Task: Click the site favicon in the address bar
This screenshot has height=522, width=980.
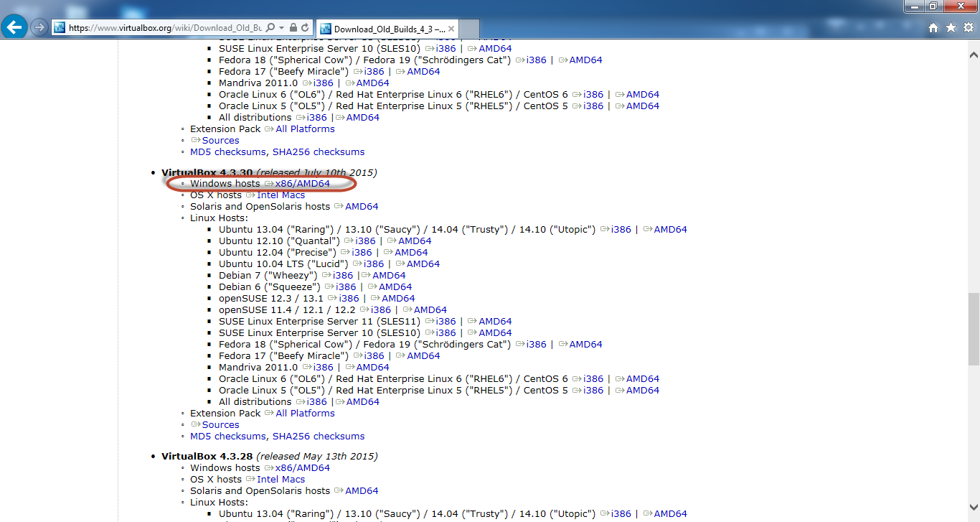Action: pyautogui.click(x=60, y=28)
